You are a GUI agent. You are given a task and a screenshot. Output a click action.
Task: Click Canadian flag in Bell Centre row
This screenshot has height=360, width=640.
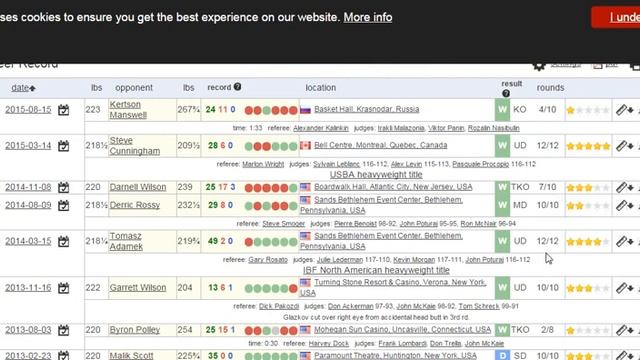305,145
